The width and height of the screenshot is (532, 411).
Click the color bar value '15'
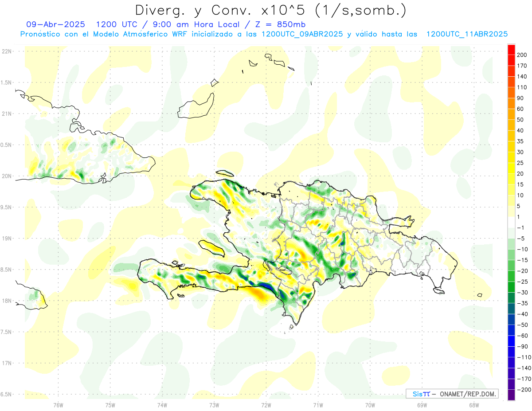pos(520,185)
